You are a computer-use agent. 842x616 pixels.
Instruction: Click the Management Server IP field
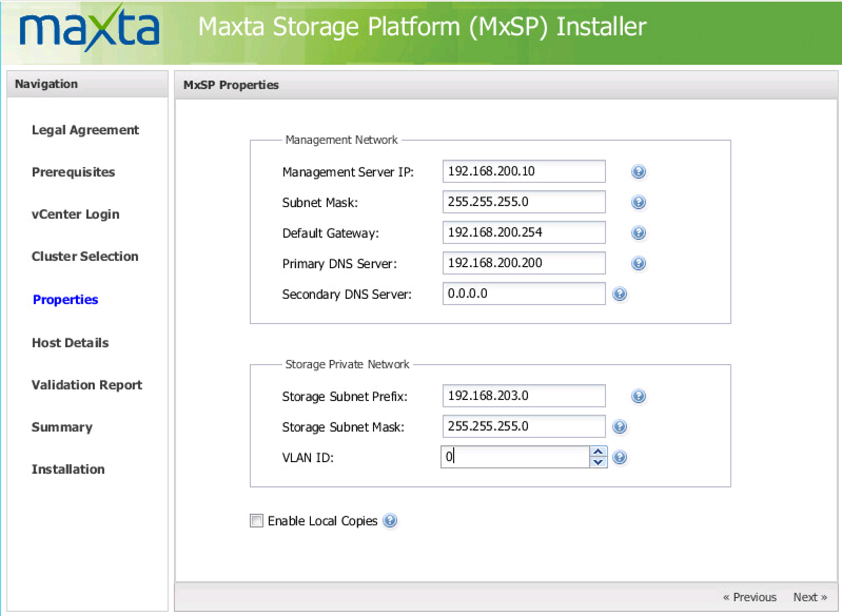[523, 171]
